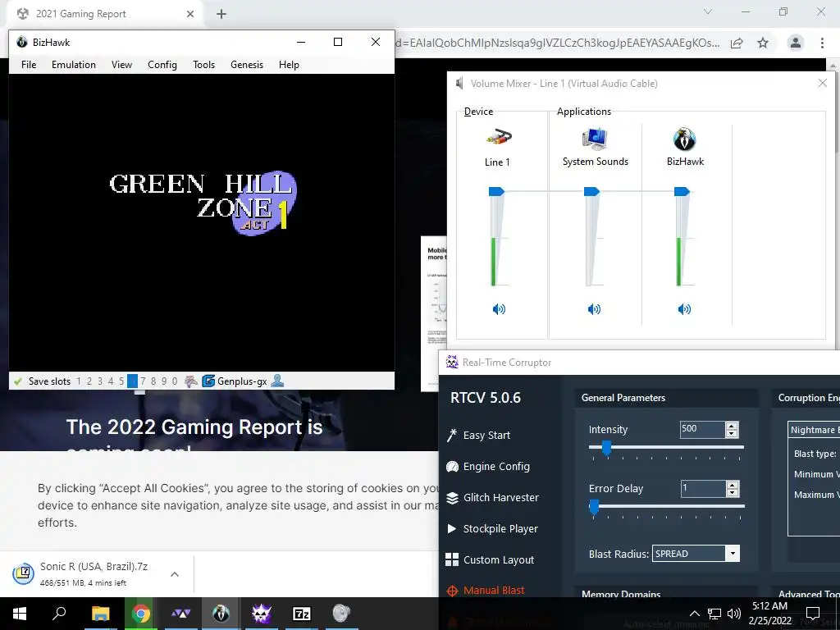840x630 pixels.
Task: Open the Chrome profile avatar
Action: coord(796,43)
